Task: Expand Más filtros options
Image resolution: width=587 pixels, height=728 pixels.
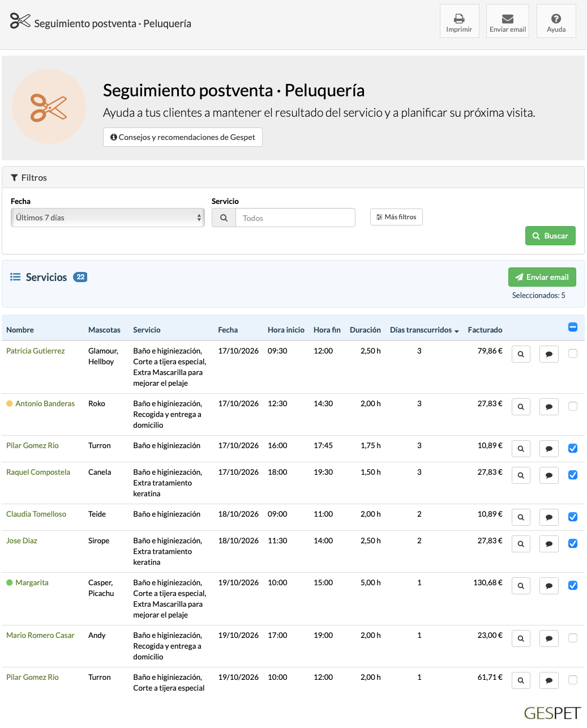Action: pyautogui.click(x=396, y=217)
